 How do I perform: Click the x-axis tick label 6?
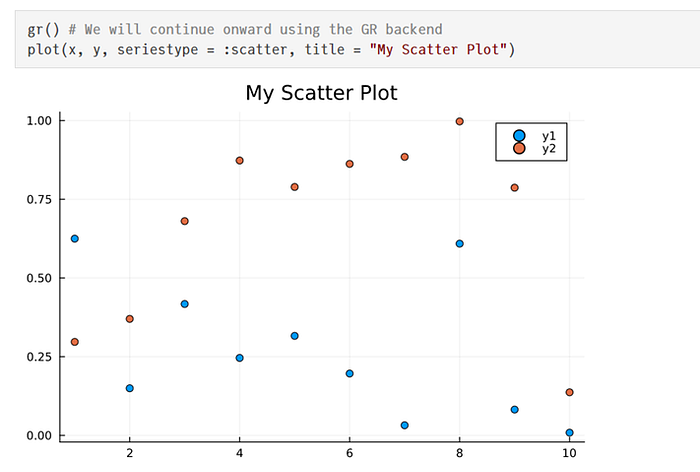tap(350, 453)
